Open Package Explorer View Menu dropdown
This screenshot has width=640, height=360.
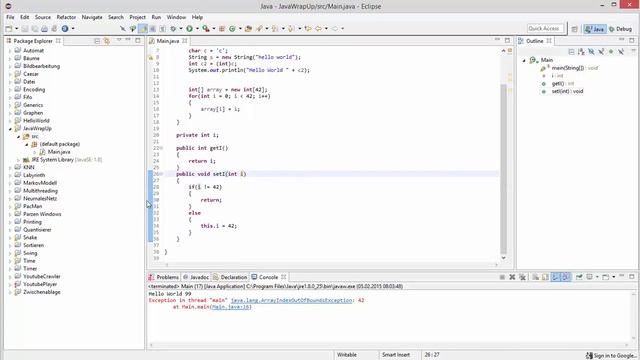coord(119,40)
